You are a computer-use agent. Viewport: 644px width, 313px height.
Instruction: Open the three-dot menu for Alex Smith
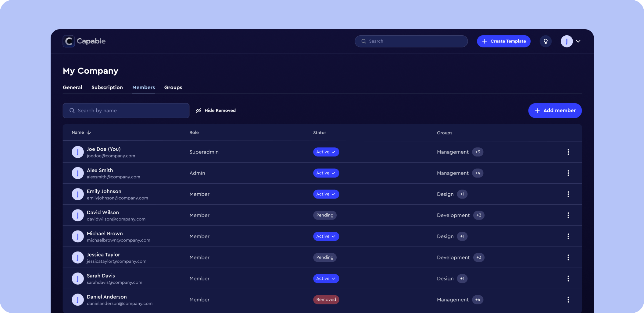(x=568, y=173)
